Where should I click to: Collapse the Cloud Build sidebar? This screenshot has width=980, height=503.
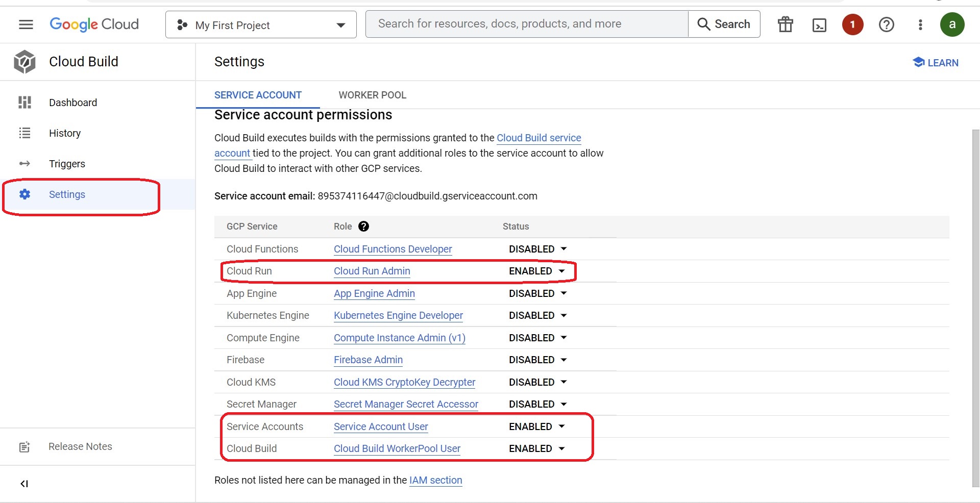tap(24, 483)
